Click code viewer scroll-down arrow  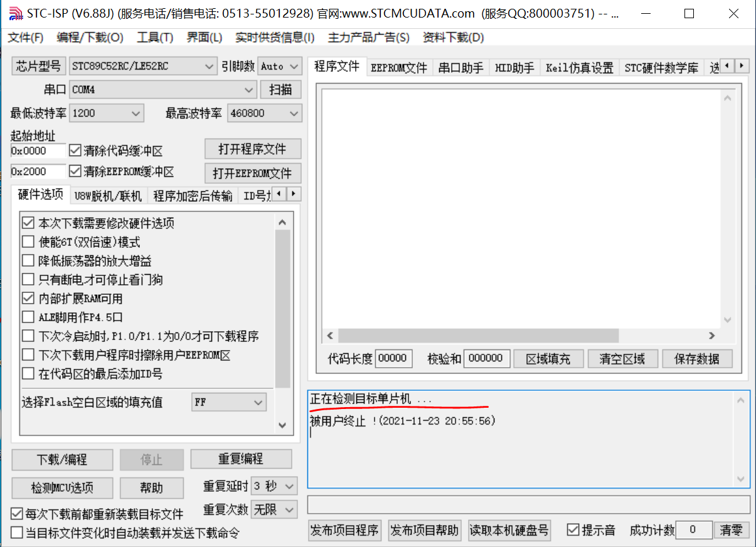727,320
